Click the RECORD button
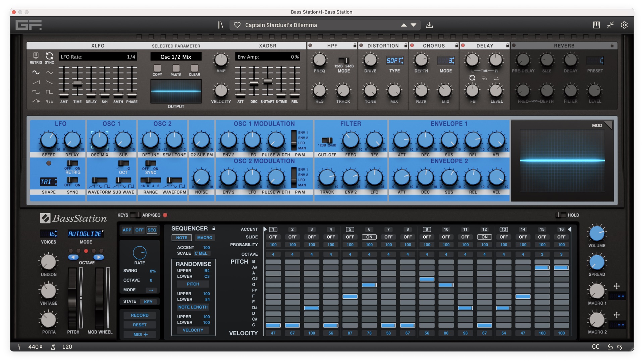Image resolution: width=644 pixels, height=363 pixels. point(140,315)
